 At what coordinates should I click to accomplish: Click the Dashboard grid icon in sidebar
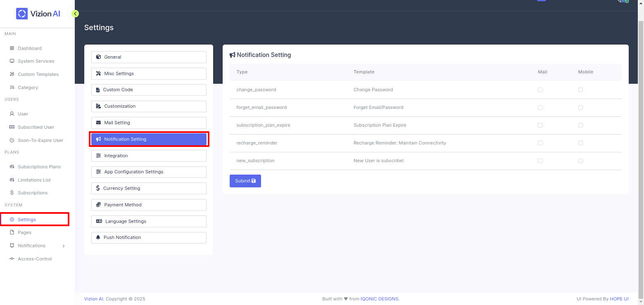point(12,48)
